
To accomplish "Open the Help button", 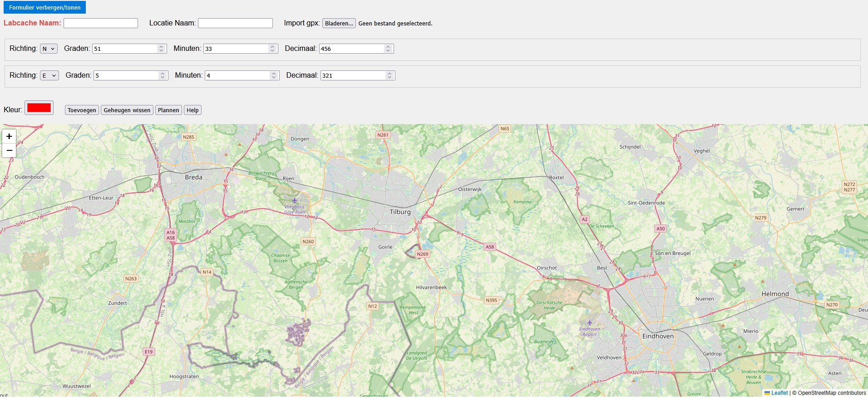I will tap(192, 110).
